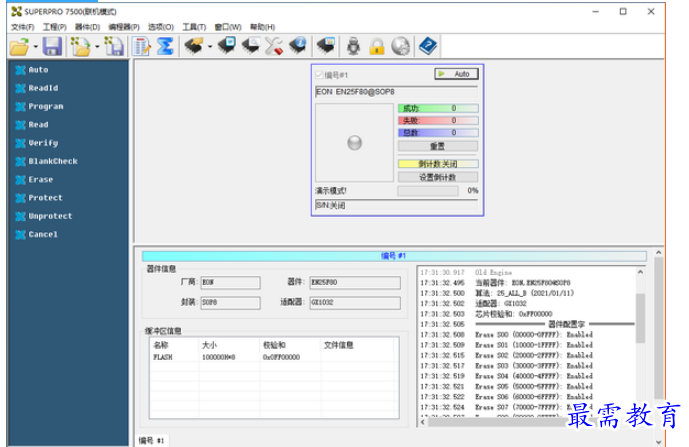Click the chip with colored window icon

[x=326, y=46]
